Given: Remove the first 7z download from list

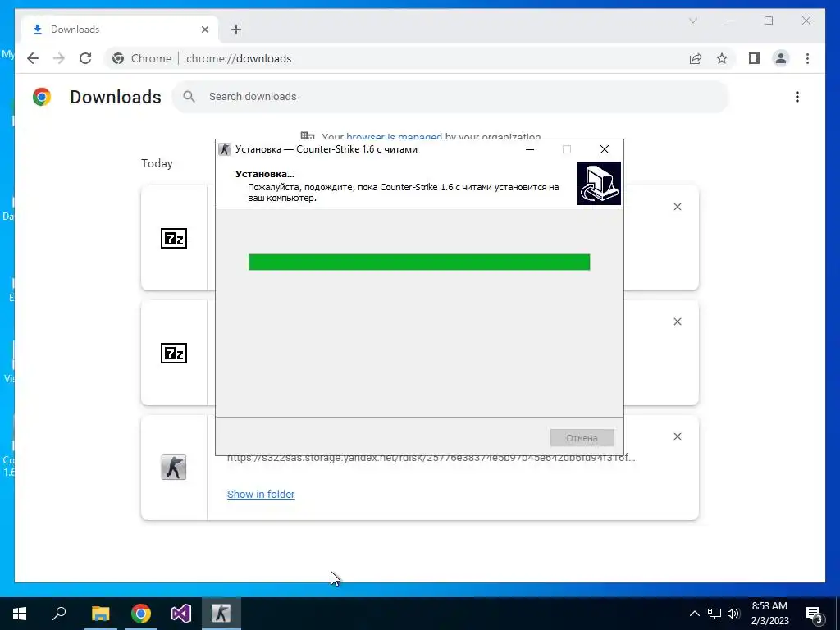Looking at the screenshot, I should 677,207.
